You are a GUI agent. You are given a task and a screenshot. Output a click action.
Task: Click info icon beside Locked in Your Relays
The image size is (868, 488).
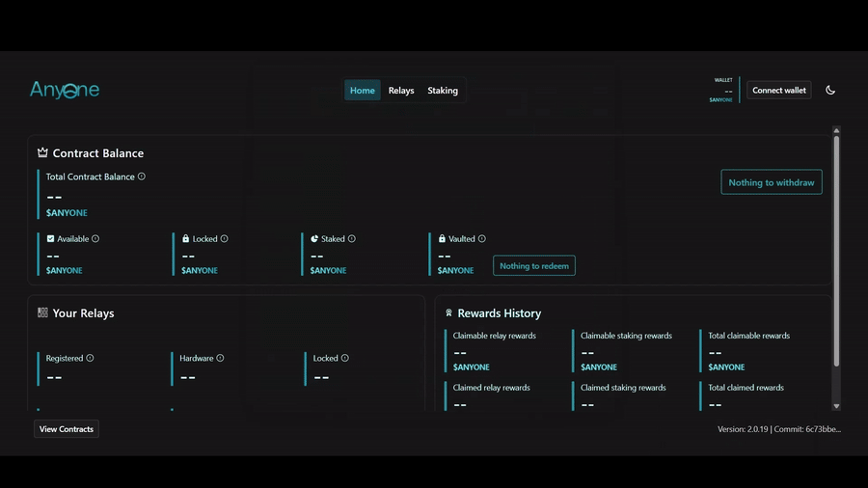345,358
